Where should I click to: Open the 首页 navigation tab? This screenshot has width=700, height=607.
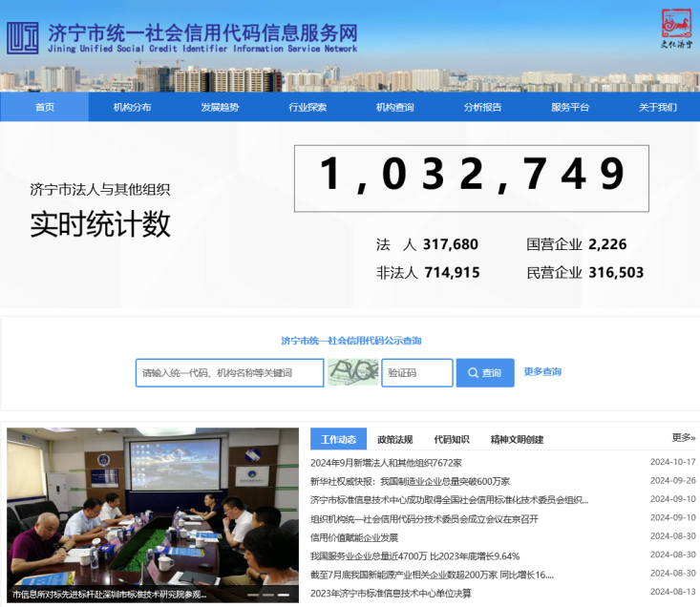[45, 107]
